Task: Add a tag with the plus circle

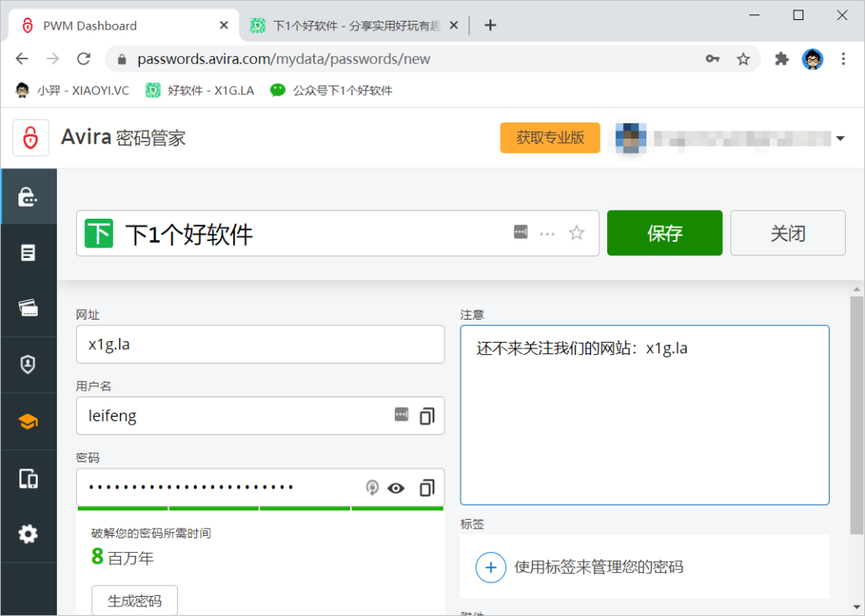Action: coord(490,567)
